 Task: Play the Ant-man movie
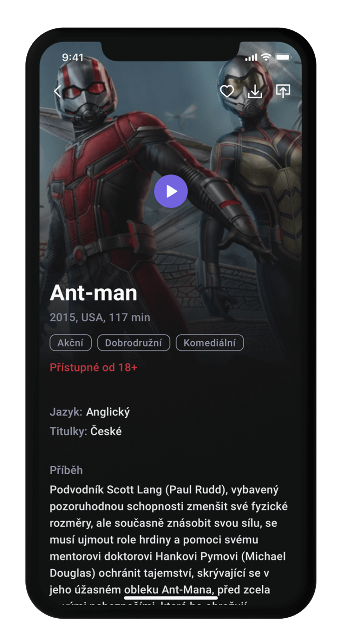click(x=171, y=191)
